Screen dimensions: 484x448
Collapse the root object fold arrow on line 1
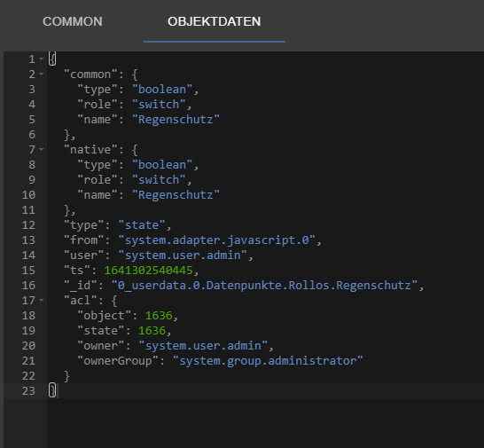pos(41,59)
